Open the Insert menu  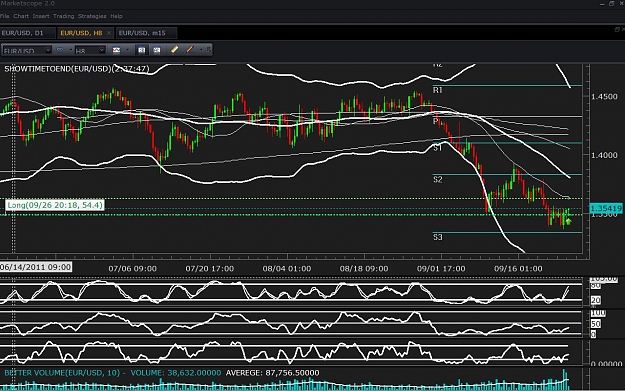41,16
